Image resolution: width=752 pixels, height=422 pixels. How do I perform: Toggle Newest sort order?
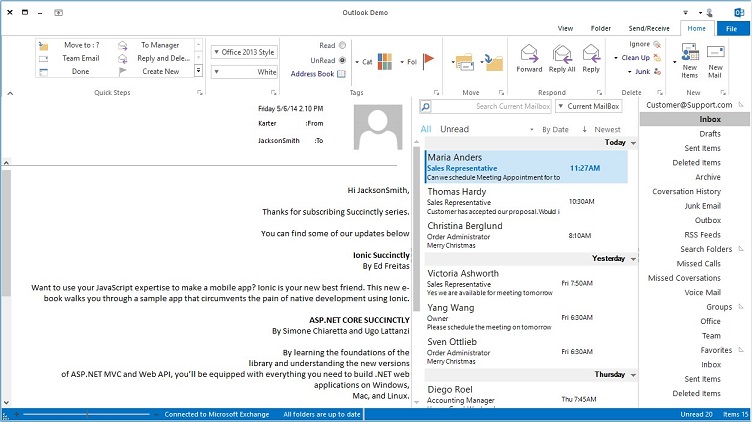click(602, 129)
